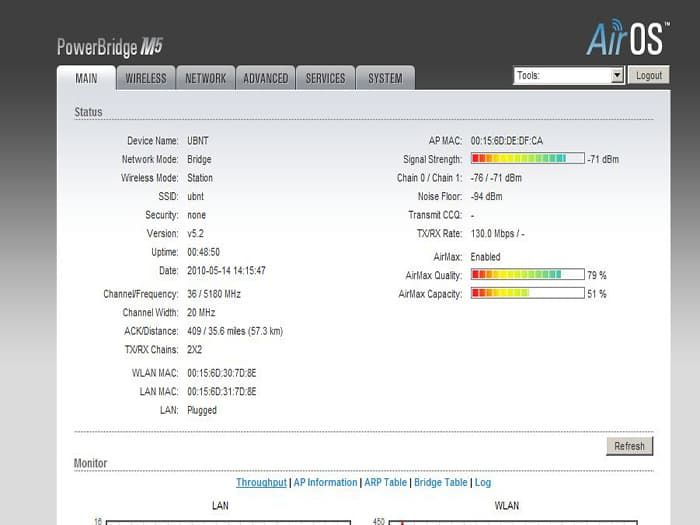Click the Monitor section heading

click(x=91, y=463)
